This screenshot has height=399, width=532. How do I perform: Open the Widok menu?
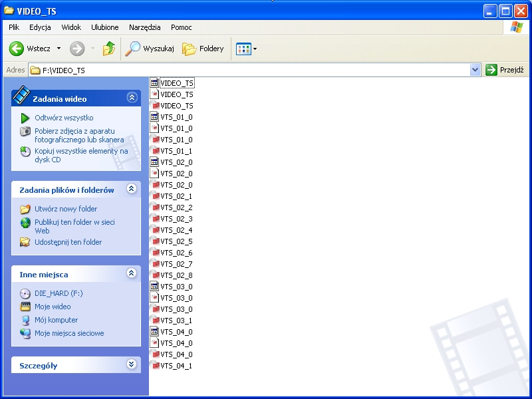[x=71, y=27]
